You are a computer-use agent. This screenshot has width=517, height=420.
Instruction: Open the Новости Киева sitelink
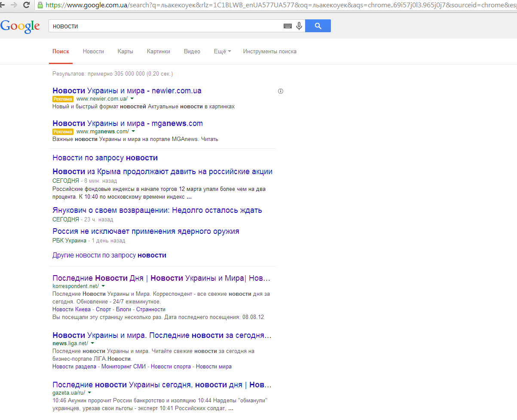pyautogui.click(x=71, y=310)
